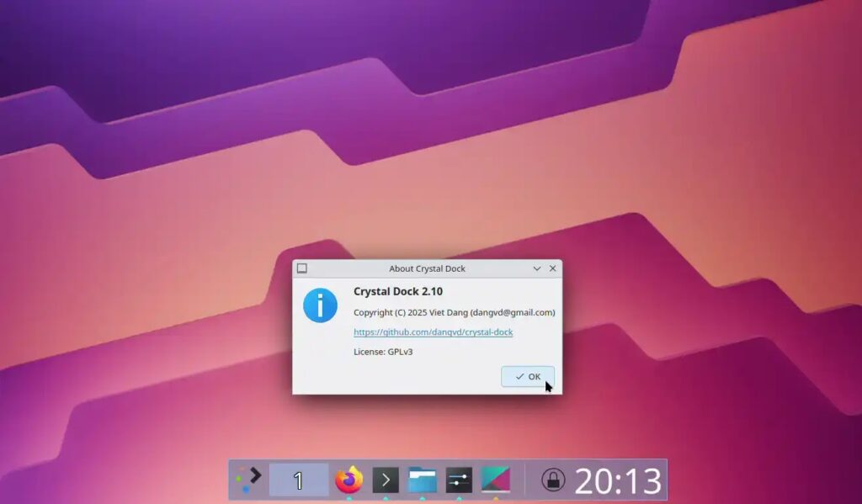862x504 pixels.
Task: Launch the terminal from the dock
Action: click(386, 480)
